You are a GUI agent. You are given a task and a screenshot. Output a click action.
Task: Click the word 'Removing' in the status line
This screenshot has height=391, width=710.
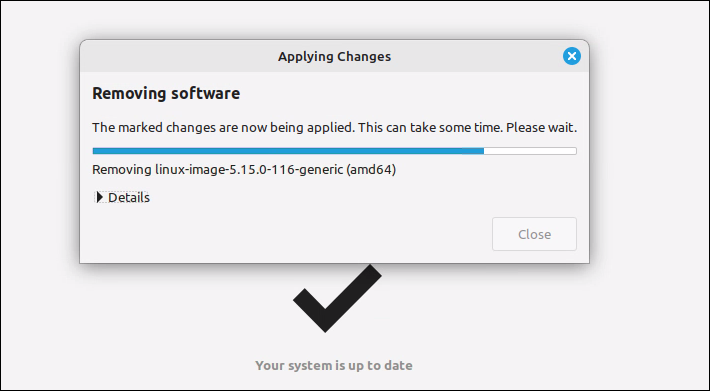[x=122, y=170]
